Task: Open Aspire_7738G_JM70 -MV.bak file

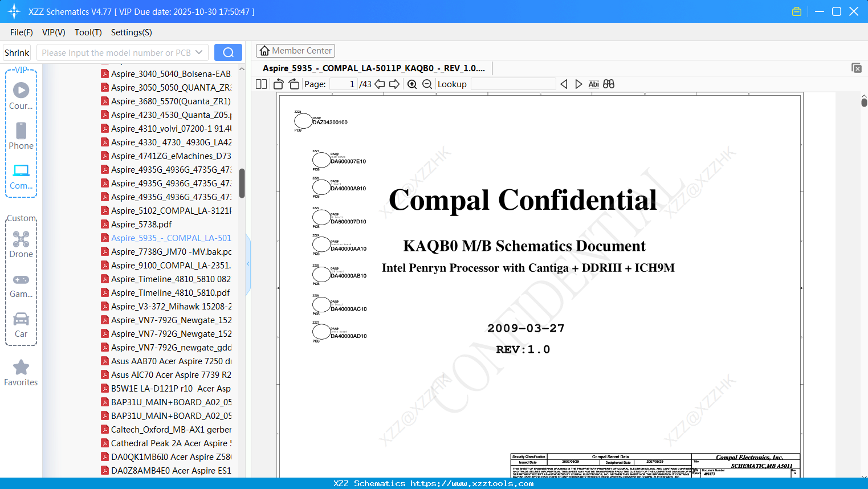Action: pyautogui.click(x=166, y=251)
